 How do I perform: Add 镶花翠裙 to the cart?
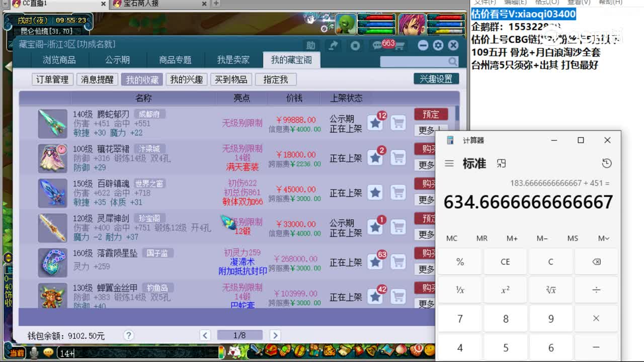click(x=398, y=158)
